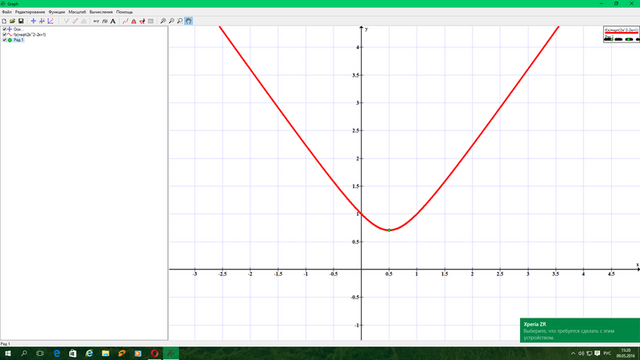The height and width of the screenshot is (360, 640).
Task: Toggle visibility of f(x)=sqrt(2x^2-2x+1)
Action: coord(4,35)
